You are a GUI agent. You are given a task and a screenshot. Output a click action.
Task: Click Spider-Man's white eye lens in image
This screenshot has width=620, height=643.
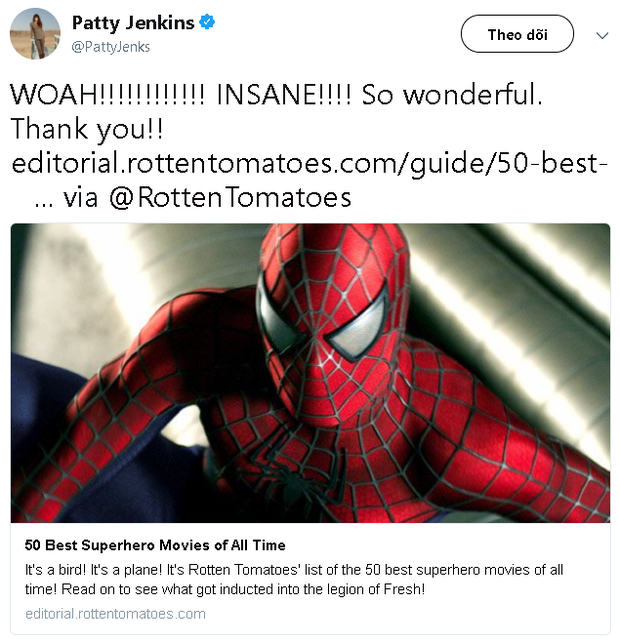[358, 326]
